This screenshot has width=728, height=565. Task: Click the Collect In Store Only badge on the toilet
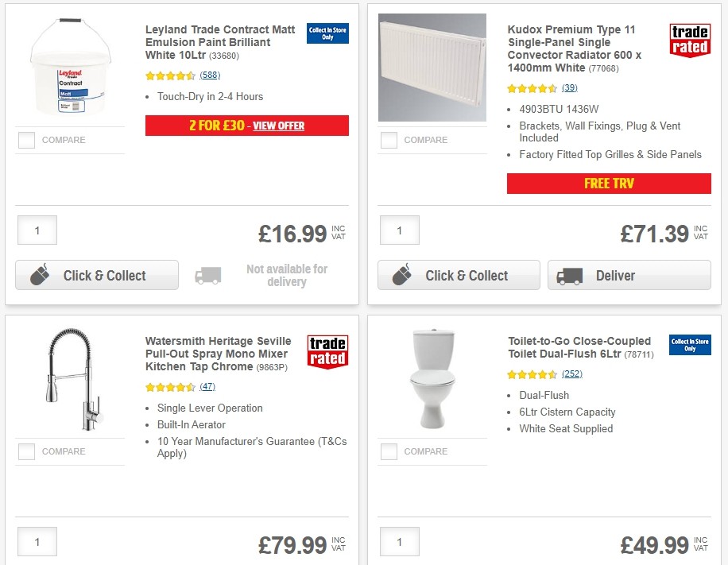tap(689, 345)
